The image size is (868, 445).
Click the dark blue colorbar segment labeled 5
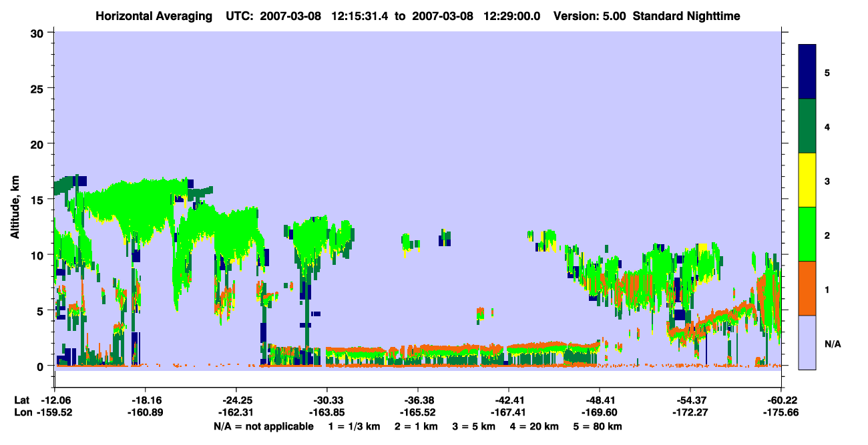point(807,71)
